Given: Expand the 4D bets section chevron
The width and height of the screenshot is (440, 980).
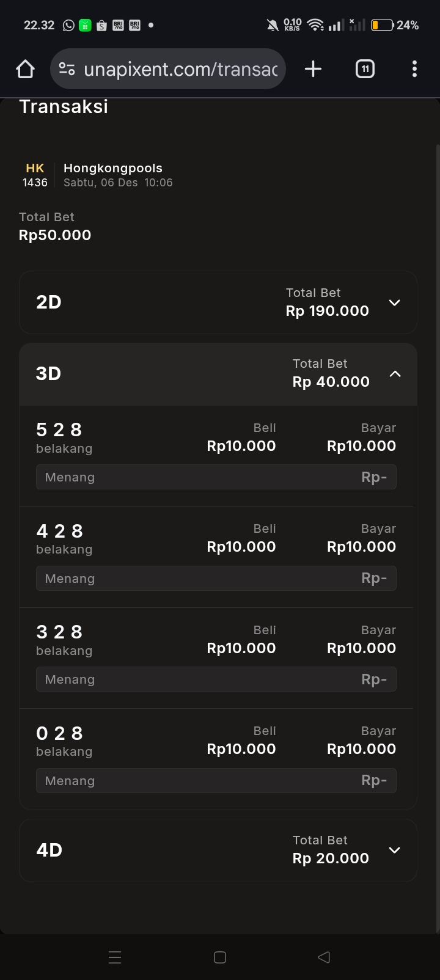Looking at the screenshot, I should 395,850.
